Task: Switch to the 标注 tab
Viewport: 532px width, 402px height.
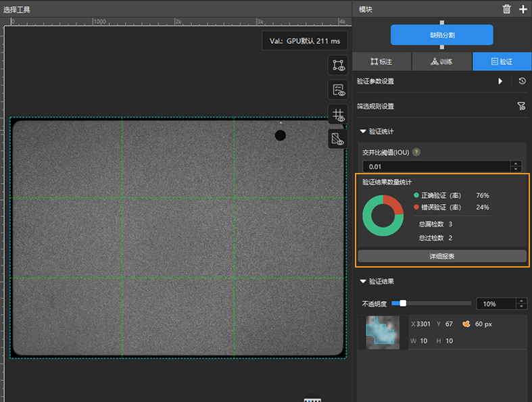Action: tap(382, 61)
